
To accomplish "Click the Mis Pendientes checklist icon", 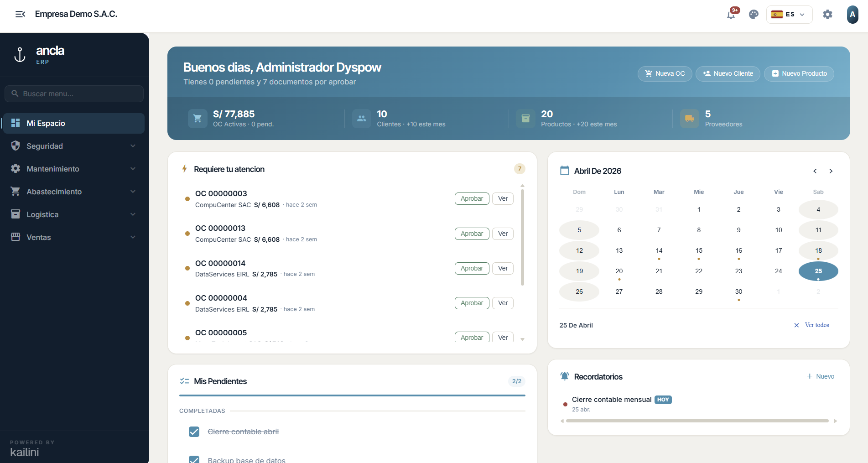I will 184,381.
